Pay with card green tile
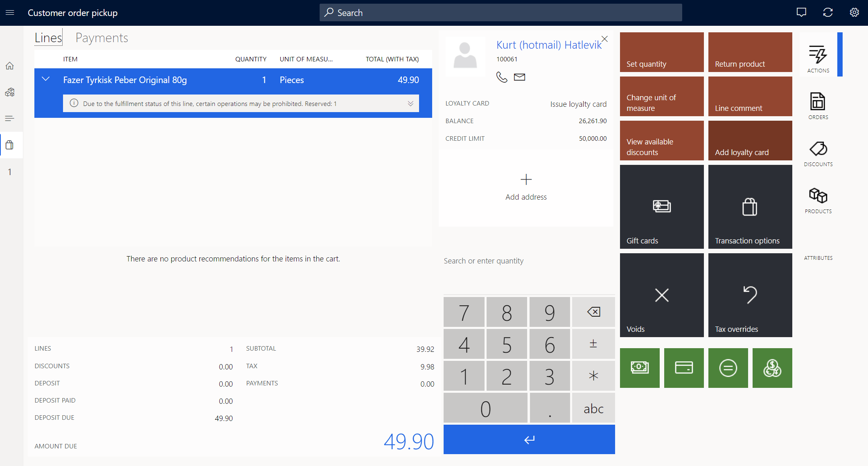 click(683, 368)
